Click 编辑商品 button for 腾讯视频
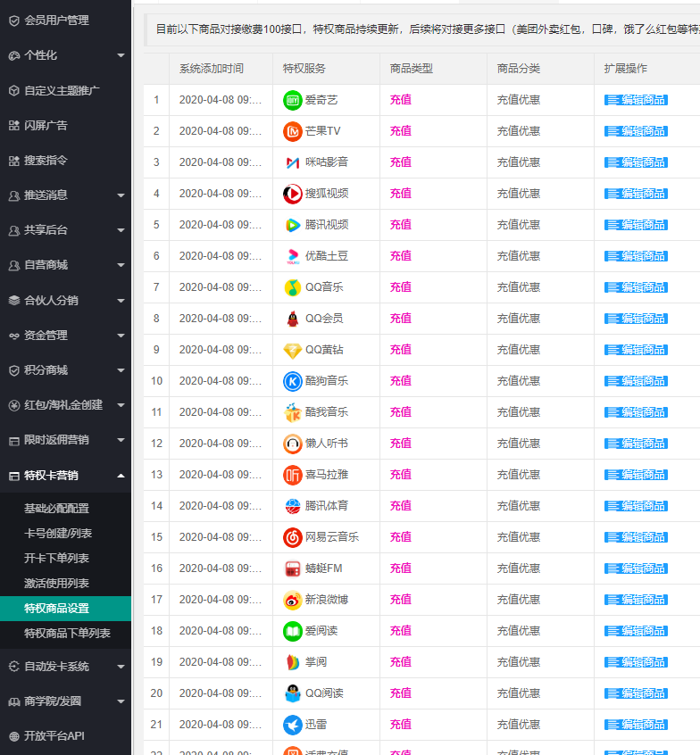Viewport: 700px width, 755px height. click(636, 225)
